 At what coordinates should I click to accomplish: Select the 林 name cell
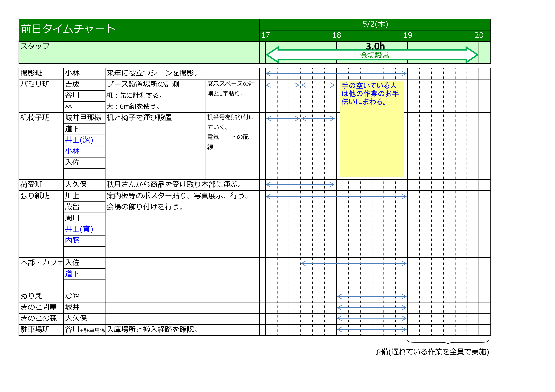tap(84, 107)
